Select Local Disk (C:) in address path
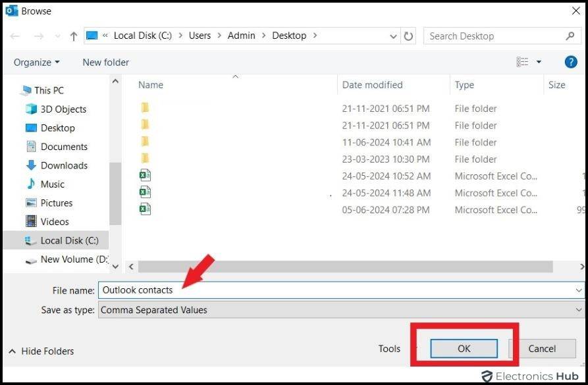The width and height of the screenshot is (588, 385). click(x=142, y=36)
